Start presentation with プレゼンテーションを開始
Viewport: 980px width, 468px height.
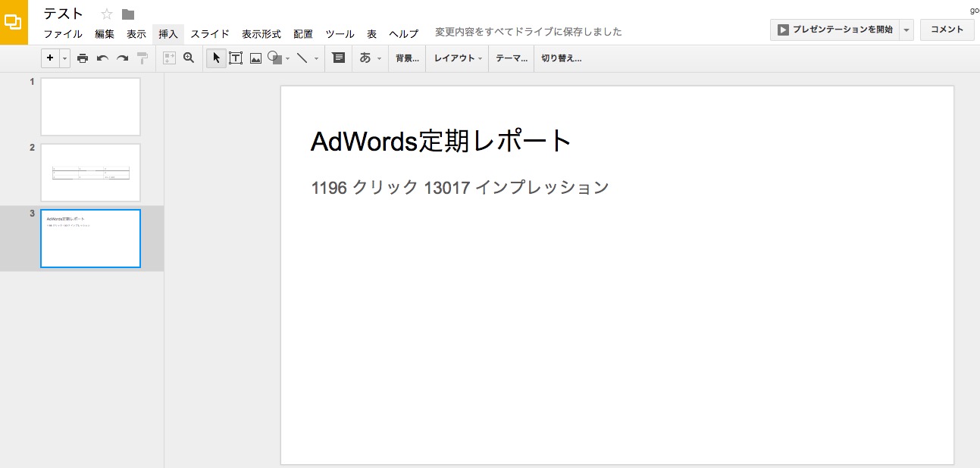click(835, 30)
